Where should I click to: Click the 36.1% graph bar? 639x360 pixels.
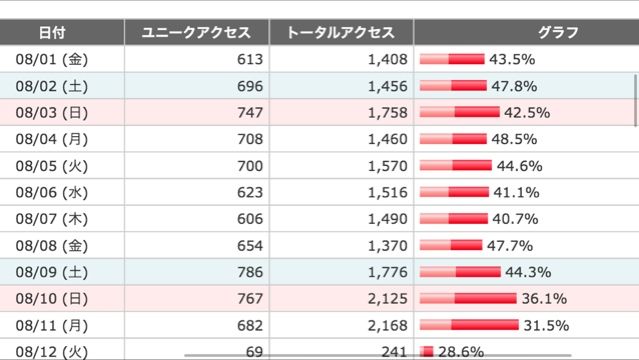point(468,298)
